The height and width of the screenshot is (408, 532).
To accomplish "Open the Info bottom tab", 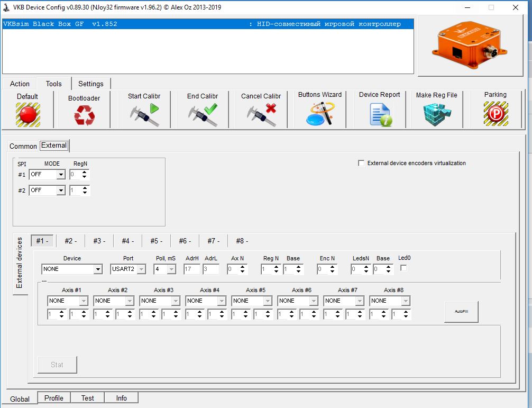I will pos(122,398).
